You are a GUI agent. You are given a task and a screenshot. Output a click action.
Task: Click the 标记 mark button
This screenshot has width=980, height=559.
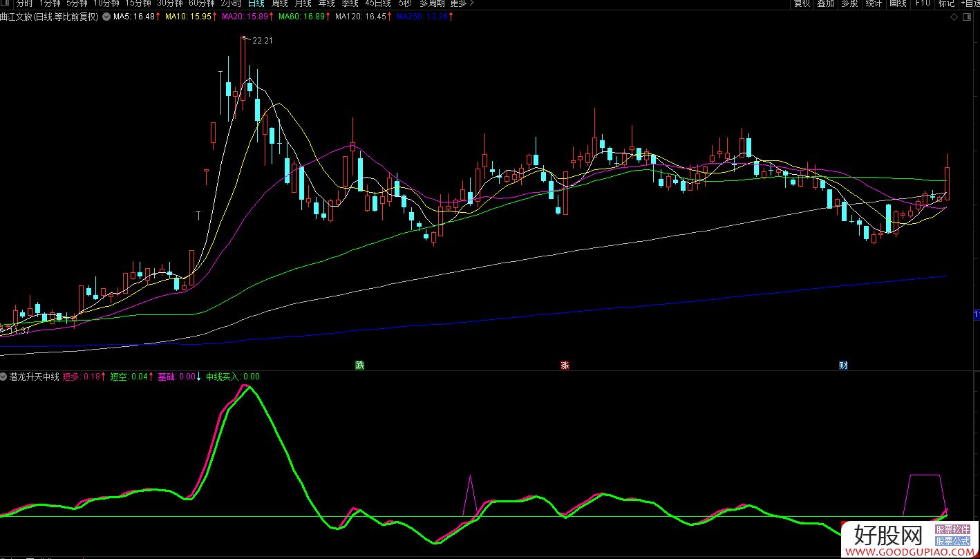click(x=946, y=3)
